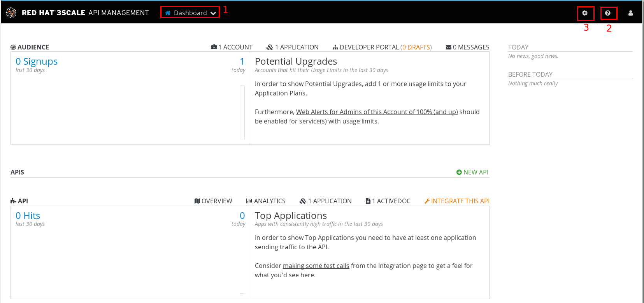This screenshot has height=303, width=644.
Task: Open the Audience 1 Application link
Action: pos(293,47)
